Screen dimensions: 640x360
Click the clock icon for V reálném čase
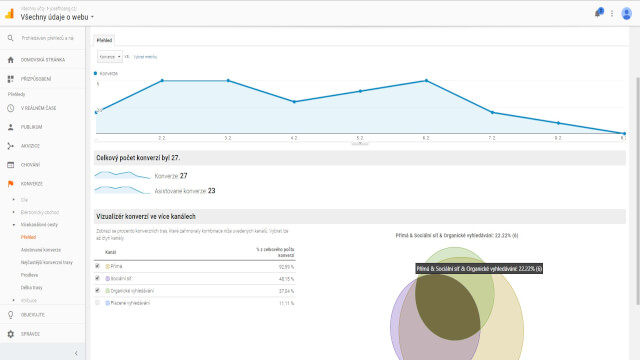coord(11,108)
